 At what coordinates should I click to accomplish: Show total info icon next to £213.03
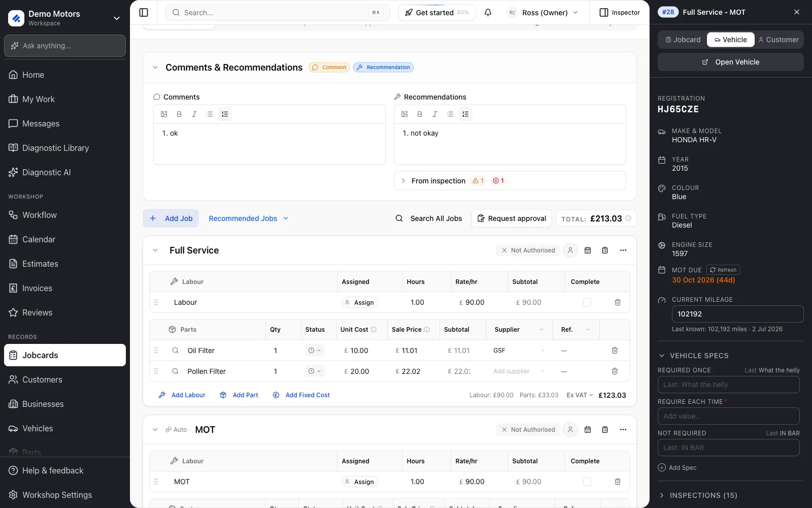pos(628,218)
